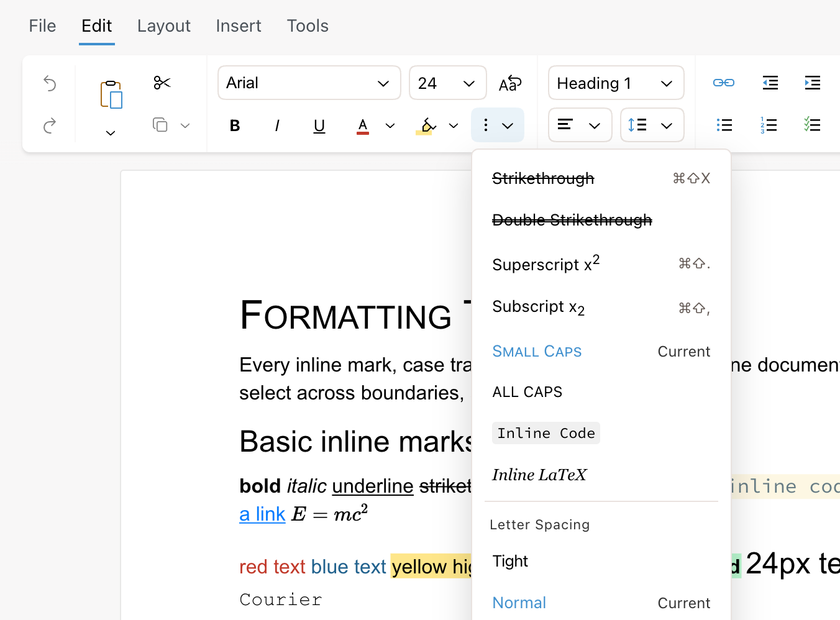Open the File menu

42,26
